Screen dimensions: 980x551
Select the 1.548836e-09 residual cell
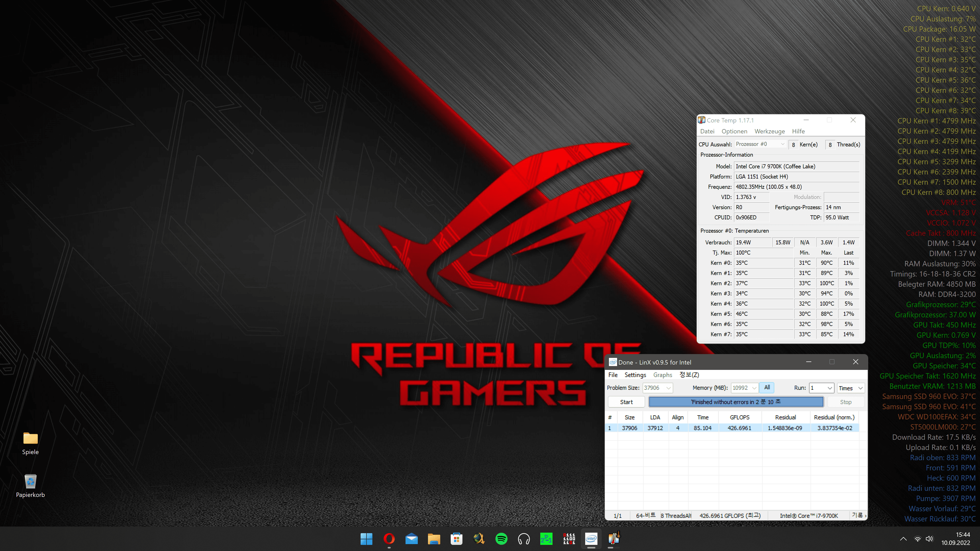786,428
